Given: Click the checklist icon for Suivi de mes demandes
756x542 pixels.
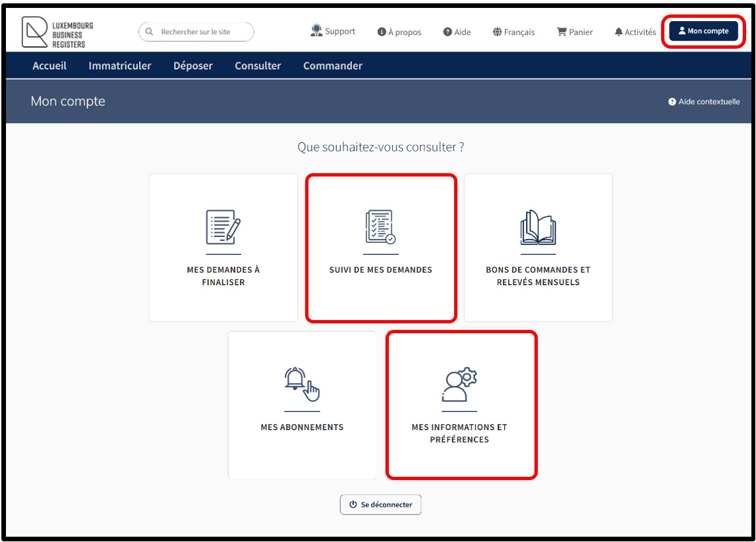Looking at the screenshot, I should pos(380,228).
